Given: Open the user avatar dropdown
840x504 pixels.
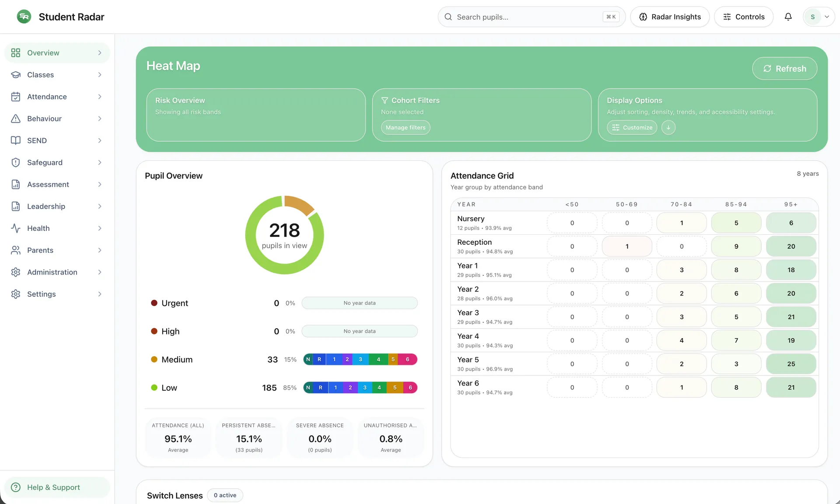Looking at the screenshot, I should pyautogui.click(x=819, y=17).
